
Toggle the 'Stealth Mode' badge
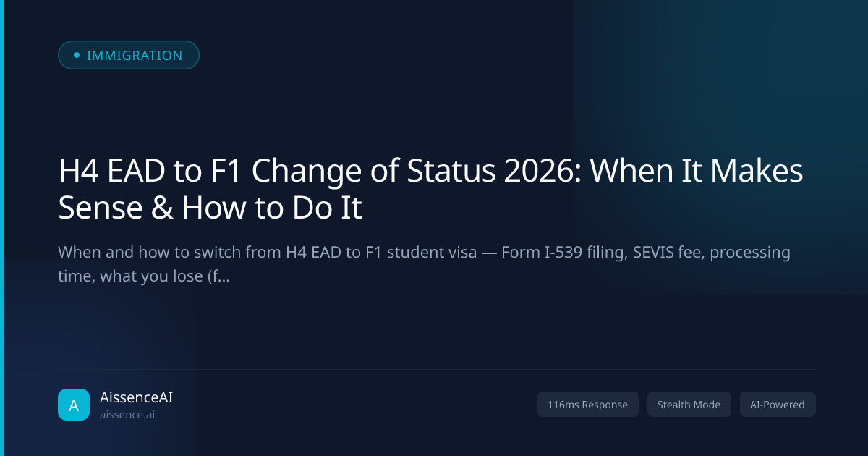pos(689,405)
